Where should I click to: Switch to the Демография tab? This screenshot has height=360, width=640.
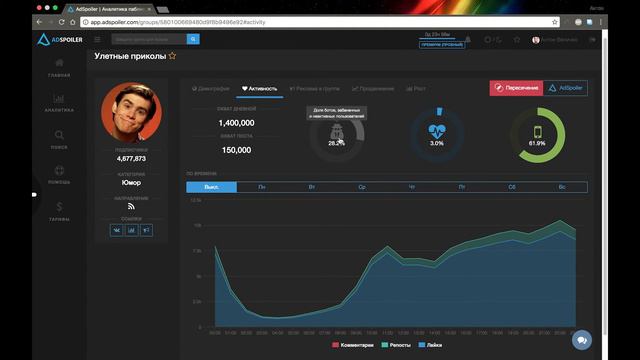[x=211, y=89]
